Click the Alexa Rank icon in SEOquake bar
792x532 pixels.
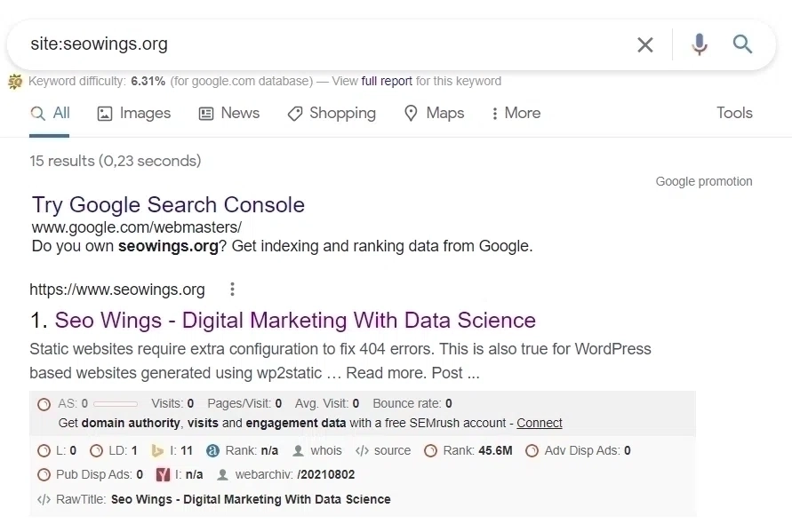[212, 450]
